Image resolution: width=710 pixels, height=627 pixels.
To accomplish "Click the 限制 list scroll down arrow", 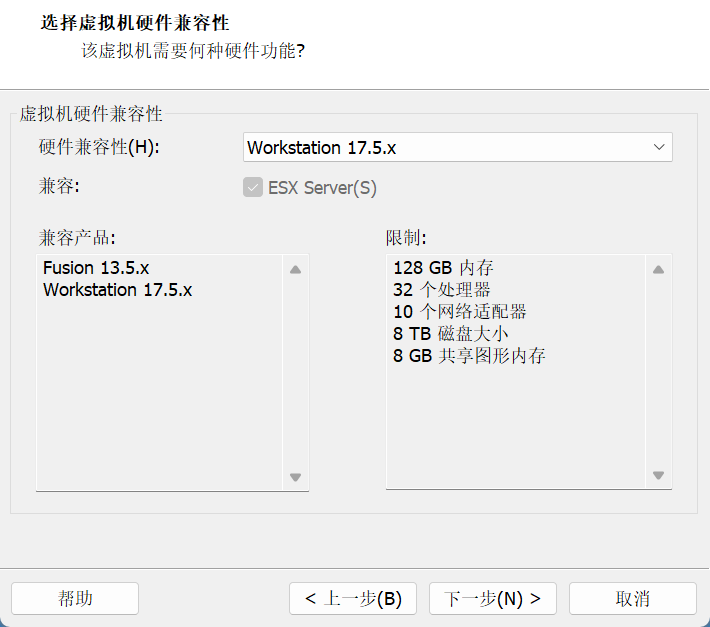I will (x=658, y=475).
